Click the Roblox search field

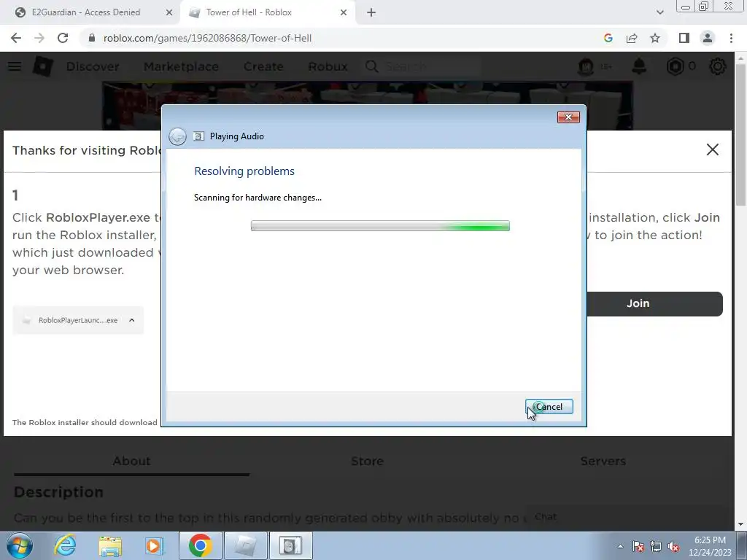(x=422, y=66)
